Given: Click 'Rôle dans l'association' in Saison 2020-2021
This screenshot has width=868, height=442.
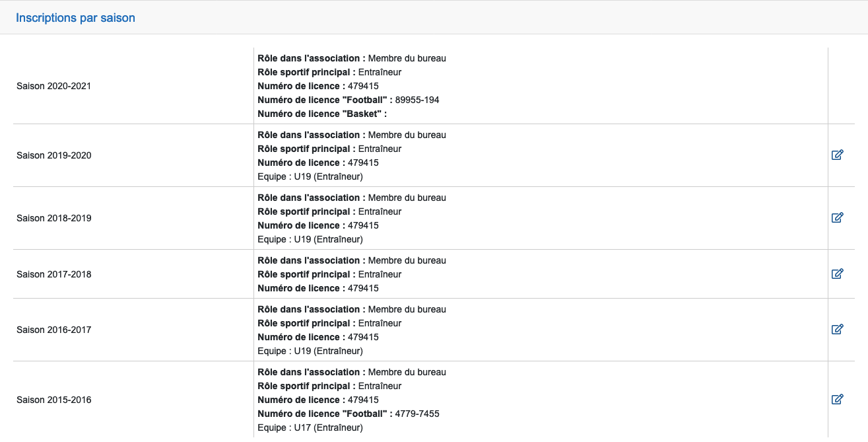Looking at the screenshot, I should 352,58.
